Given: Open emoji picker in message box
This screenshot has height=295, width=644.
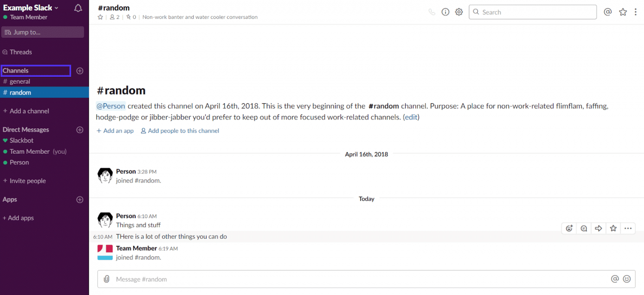Looking at the screenshot, I should click(x=627, y=279).
